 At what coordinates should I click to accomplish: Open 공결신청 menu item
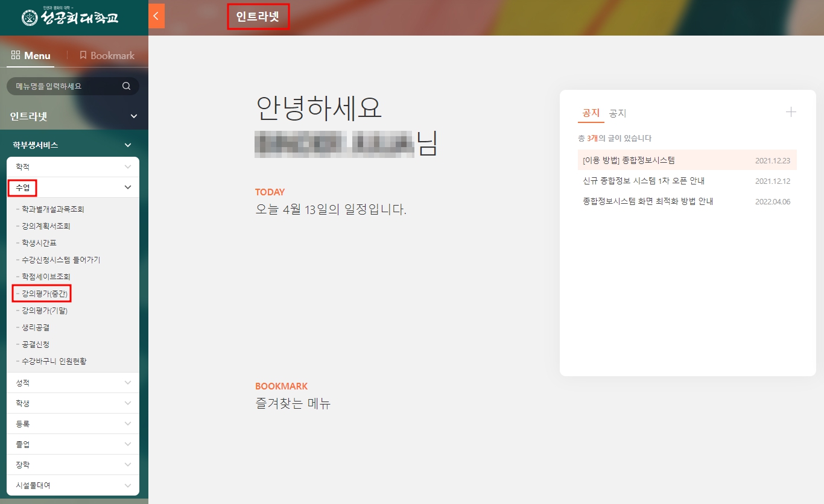pos(36,344)
